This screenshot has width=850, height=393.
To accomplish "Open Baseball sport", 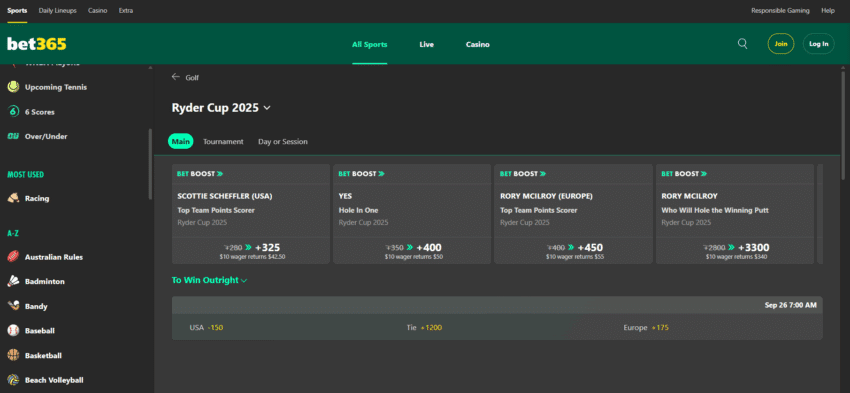I will pyautogui.click(x=40, y=331).
